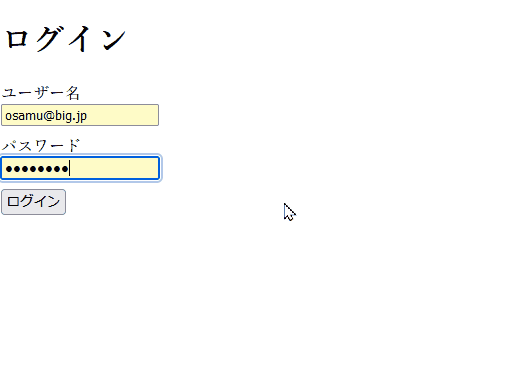507x386 pixels.
Task: Focus the ユーザー名 input field
Action: (80, 115)
